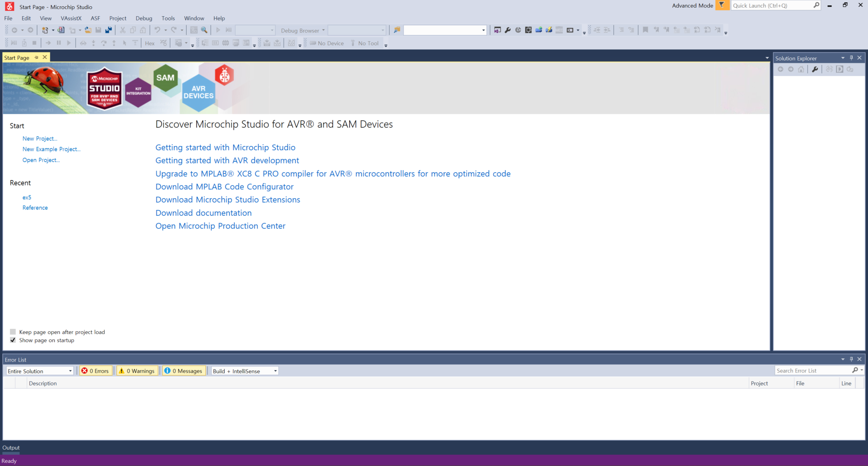Expand the Undo history dropdown arrow

tap(166, 30)
